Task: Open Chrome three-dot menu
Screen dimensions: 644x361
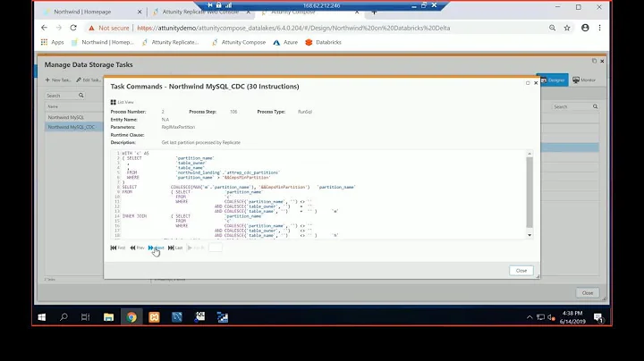Action: [599, 28]
